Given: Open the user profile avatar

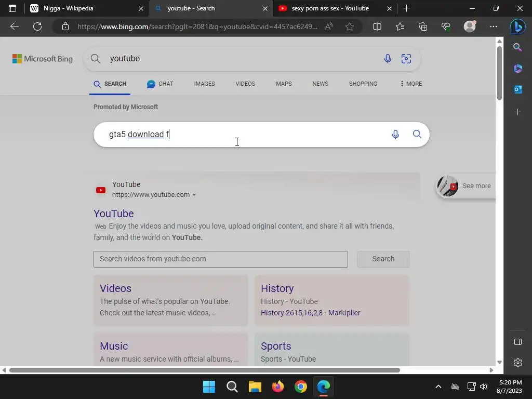Looking at the screenshot, I should (470, 26).
